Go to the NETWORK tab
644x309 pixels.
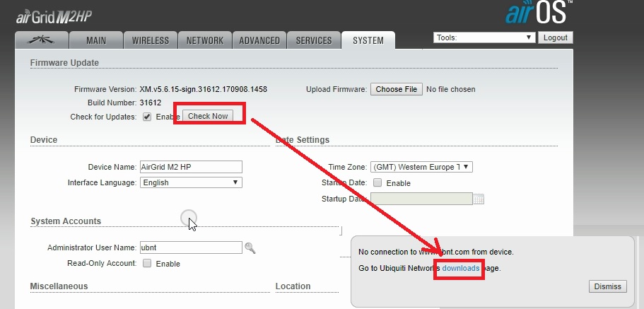(204, 40)
